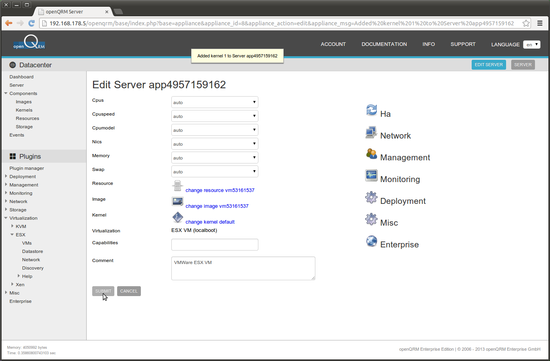550x361 pixels.
Task: Open the Cpus dropdown
Action: pos(215,102)
